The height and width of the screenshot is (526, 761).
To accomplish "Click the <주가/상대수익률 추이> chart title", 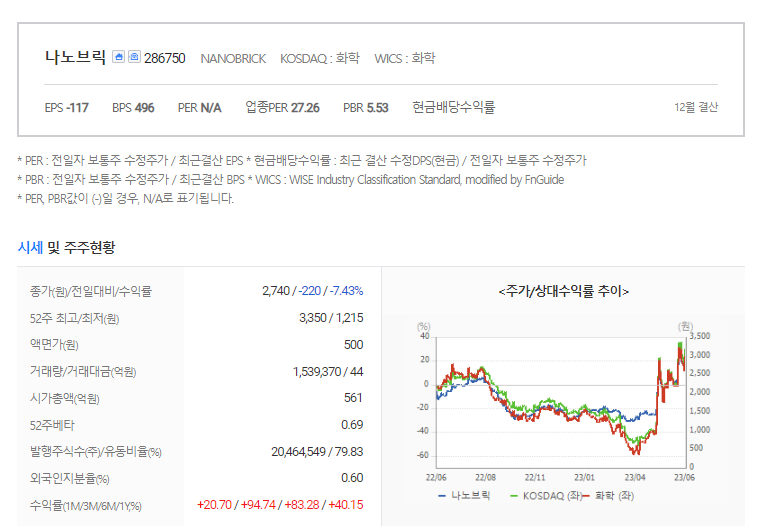I will click(563, 291).
